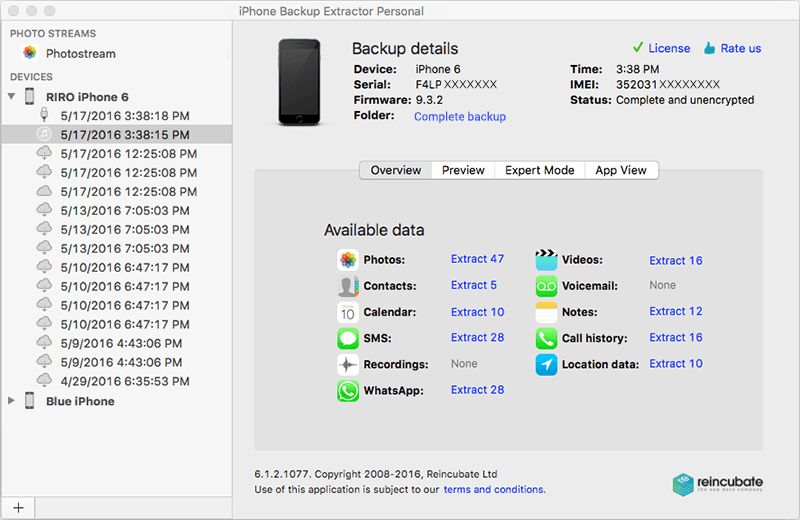
Task: Click the RIRO iPhone 6 device icon
Action: tap(30, 96)
